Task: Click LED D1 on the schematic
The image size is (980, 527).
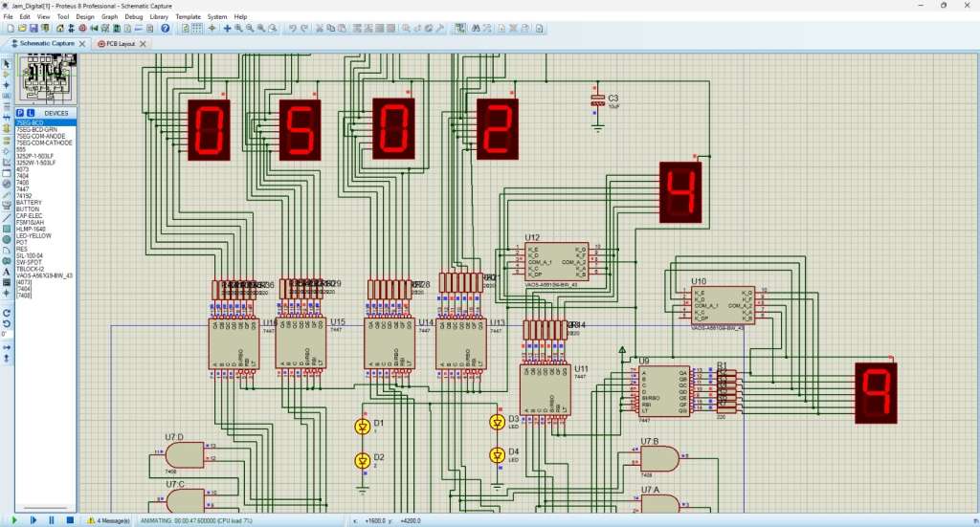Action: 363,427
